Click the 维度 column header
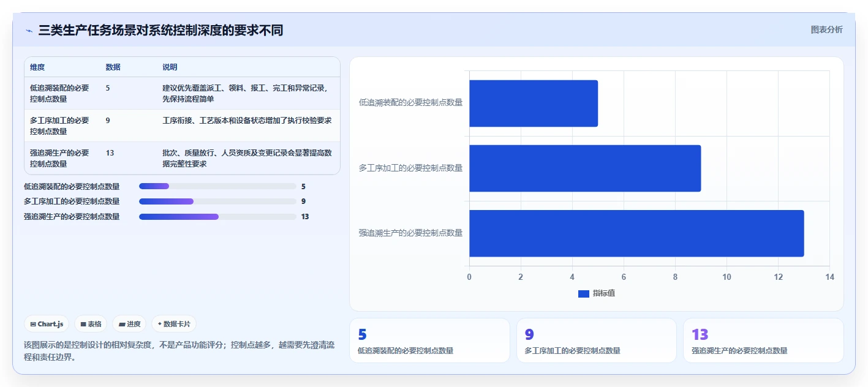 37,67
